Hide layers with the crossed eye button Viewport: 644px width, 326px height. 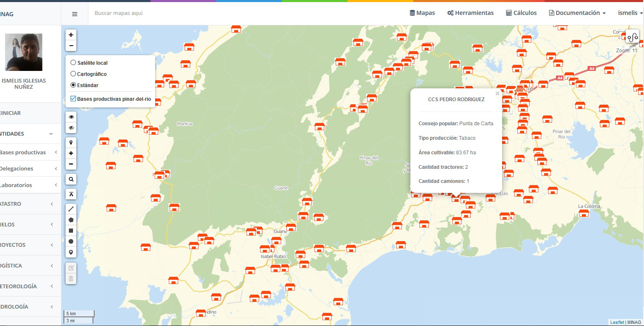click(x=71, y=128)
